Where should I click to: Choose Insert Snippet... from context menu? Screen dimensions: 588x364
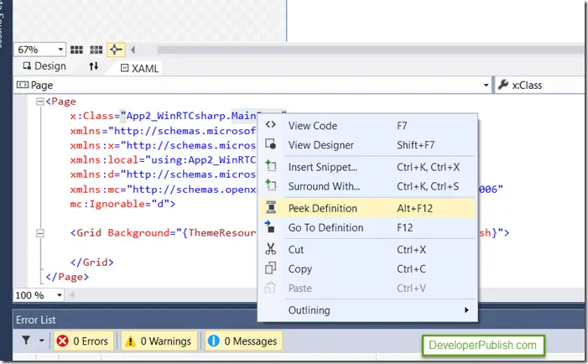point(367,167)
